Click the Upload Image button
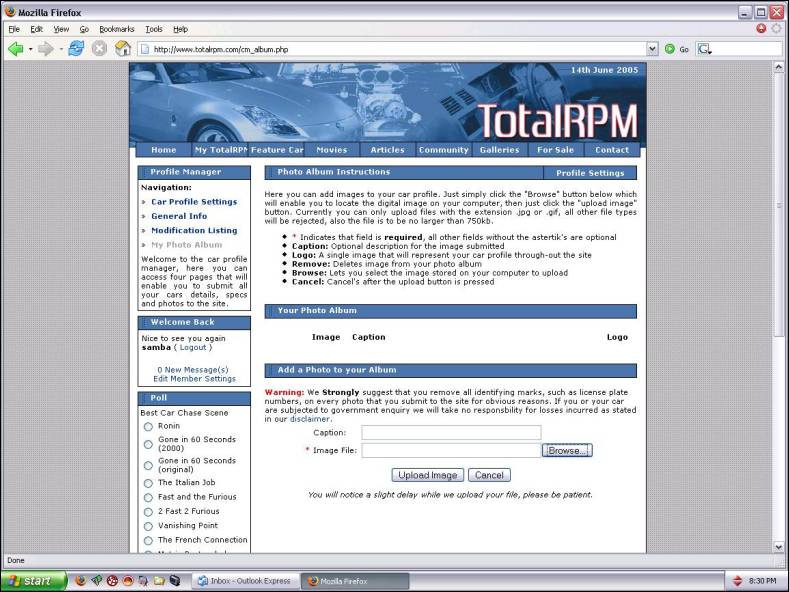Screen dimensions: 789x592 [x=426, y=476]
